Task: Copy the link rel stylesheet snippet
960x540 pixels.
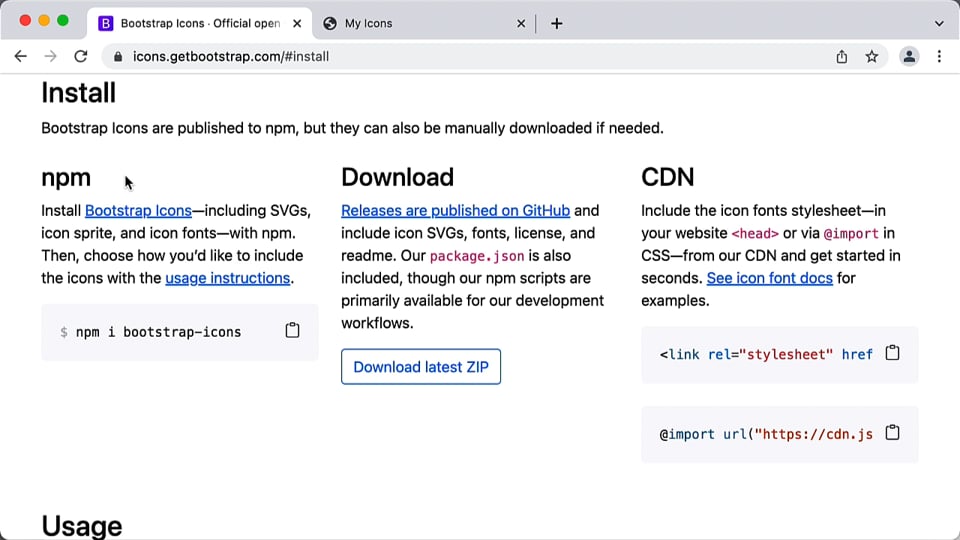Action: 892,353
